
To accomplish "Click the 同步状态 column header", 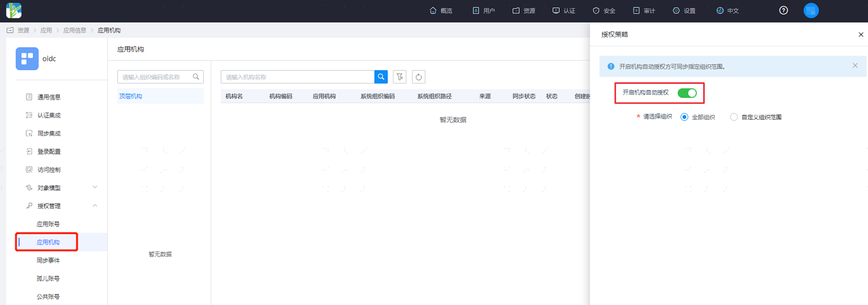I will (x=524, y=96).
